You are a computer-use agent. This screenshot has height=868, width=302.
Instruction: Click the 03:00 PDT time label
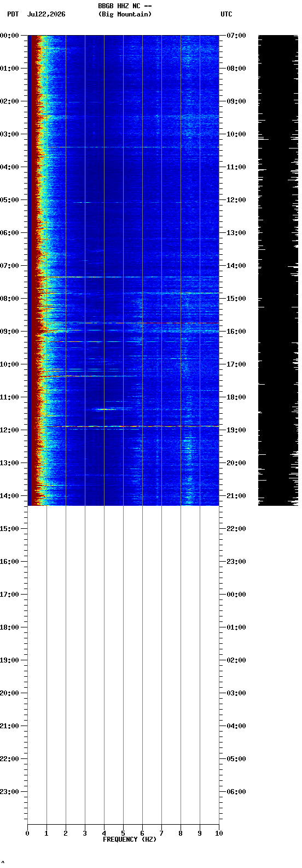pos(10,134)
